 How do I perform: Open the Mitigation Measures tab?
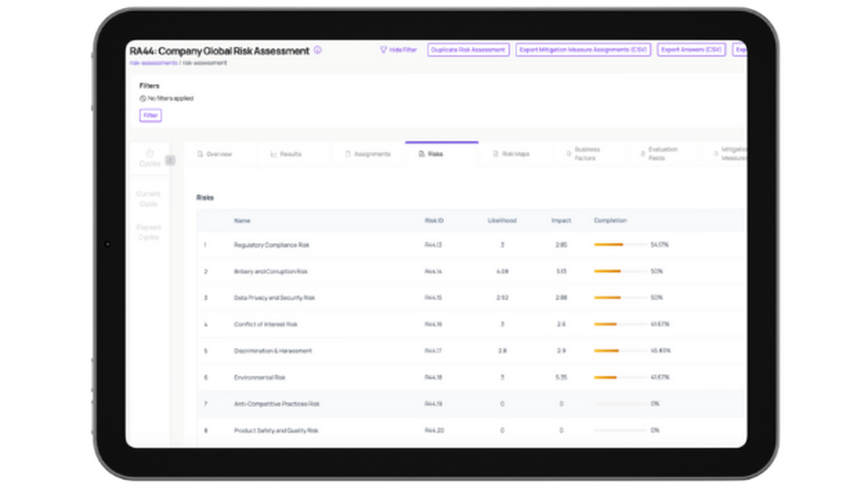(724, 154)
